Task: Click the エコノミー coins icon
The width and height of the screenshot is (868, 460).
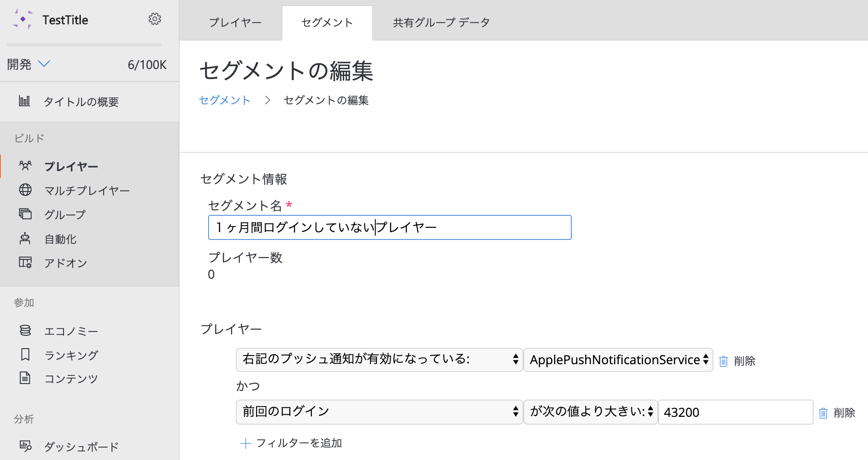Action: (25, 331)
